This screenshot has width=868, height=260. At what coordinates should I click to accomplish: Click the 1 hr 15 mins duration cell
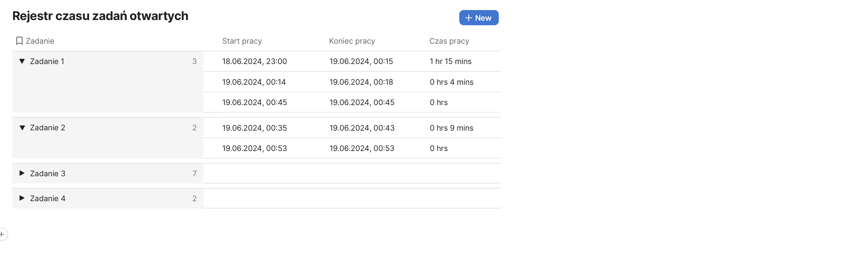[450, 61]
